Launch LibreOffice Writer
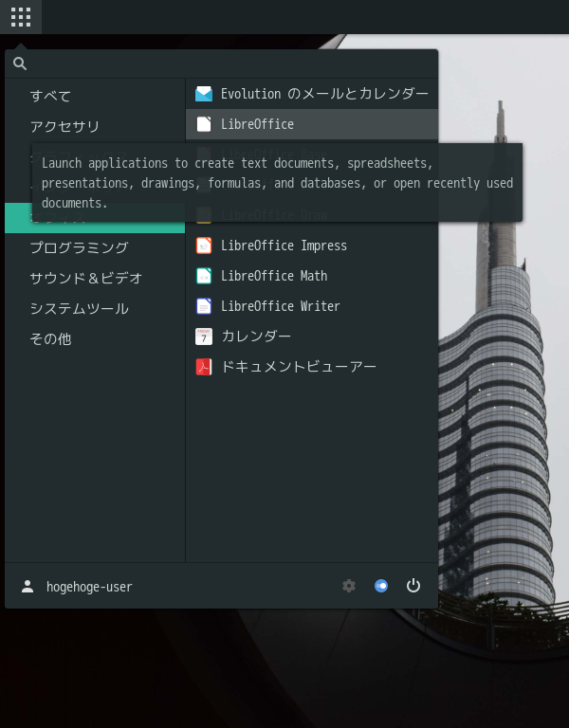The image size is (569, 728). (312, 306)
